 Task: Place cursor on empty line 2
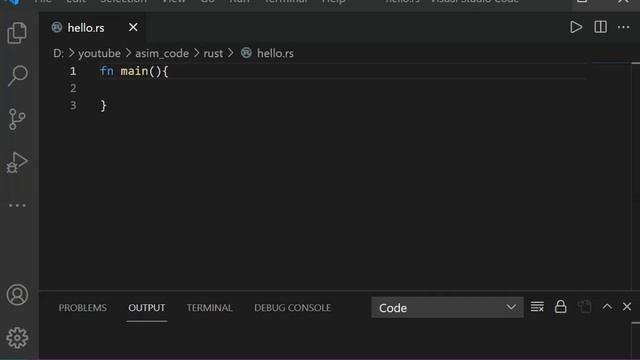tap(343, 89)
